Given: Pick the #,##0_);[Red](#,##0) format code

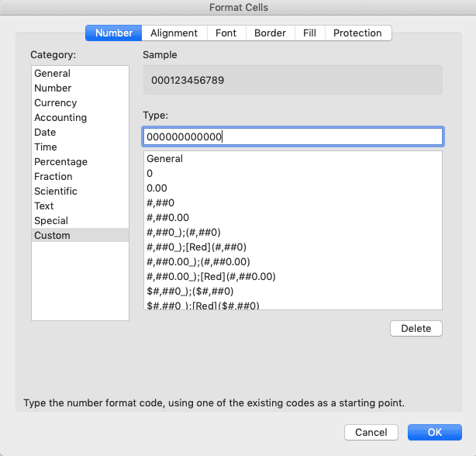Looking at the screenshot, I should 293,247.
